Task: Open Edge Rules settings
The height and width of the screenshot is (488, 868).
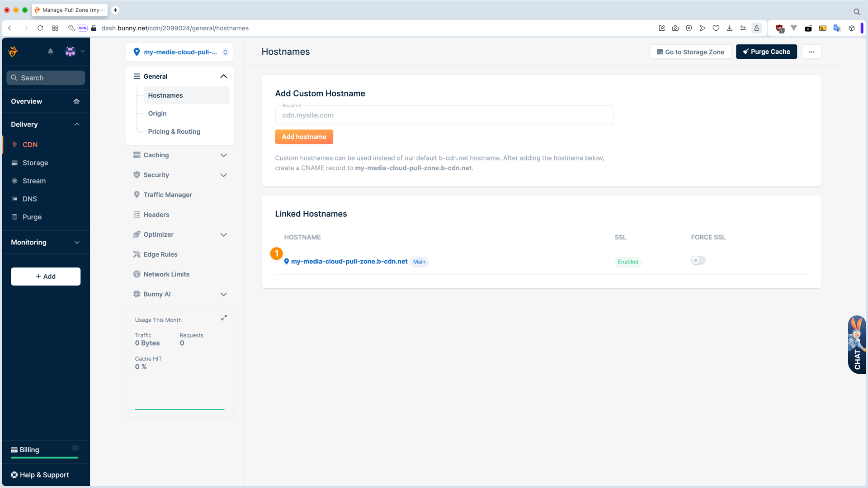Action: [160, 254]
